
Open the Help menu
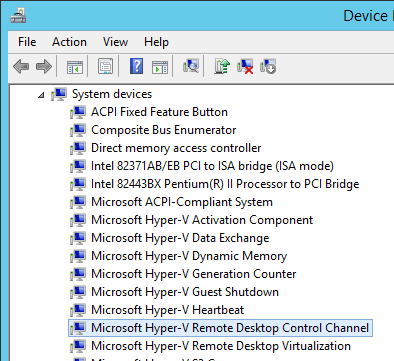[156, 42]
